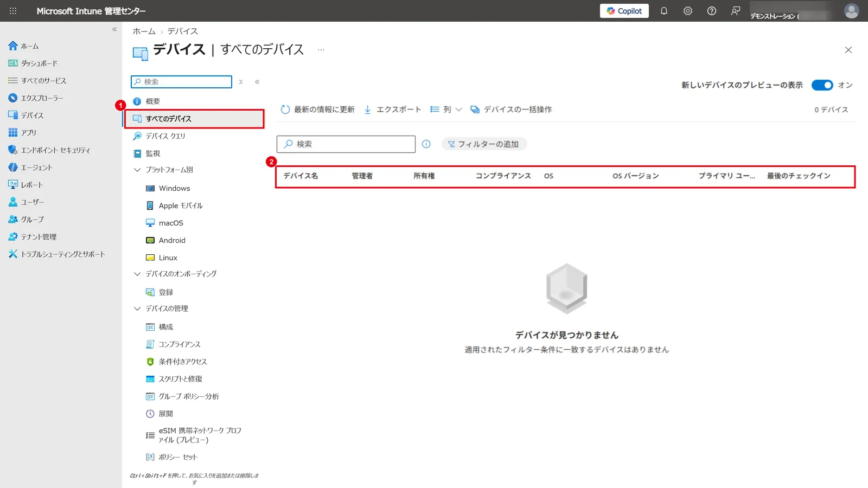Collapse the デバイスのオンボーディング section

coord(137,274)
